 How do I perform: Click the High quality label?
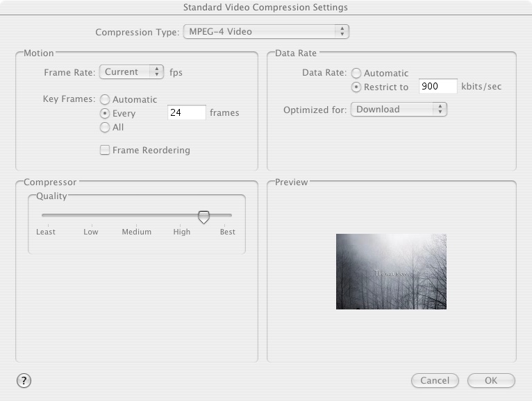182,232
